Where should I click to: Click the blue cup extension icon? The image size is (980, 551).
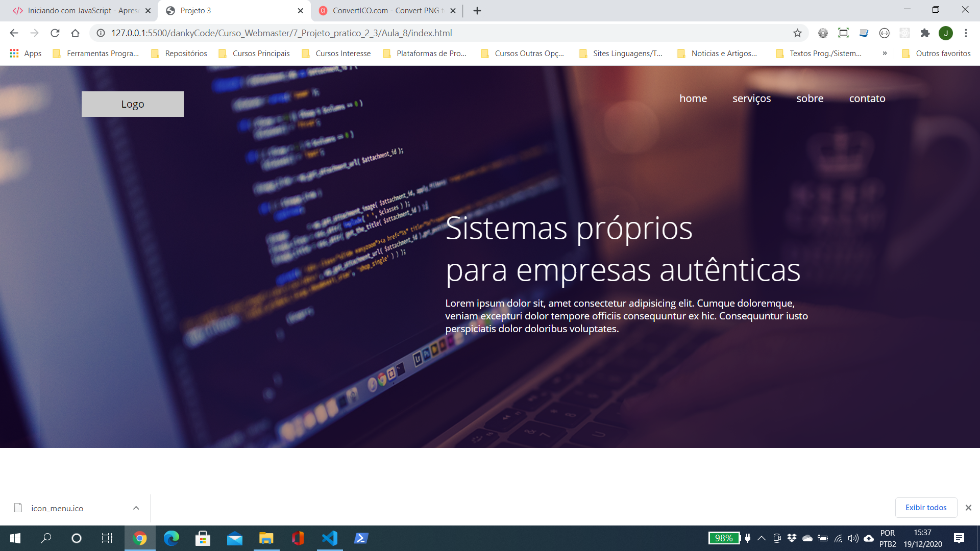864,33
